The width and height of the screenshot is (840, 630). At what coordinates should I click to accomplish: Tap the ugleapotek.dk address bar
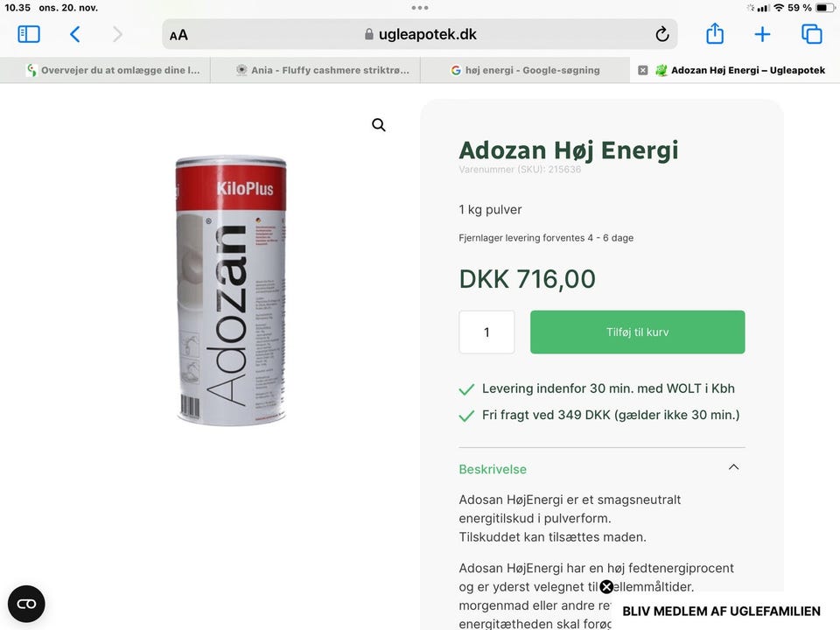pyautogui.click(x=419, y=34)
